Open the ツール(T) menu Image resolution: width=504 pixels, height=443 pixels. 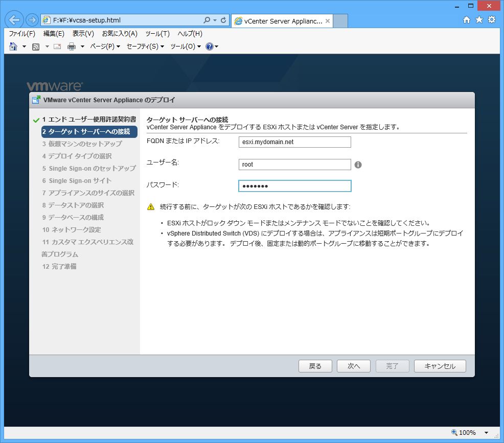[157, 34]
